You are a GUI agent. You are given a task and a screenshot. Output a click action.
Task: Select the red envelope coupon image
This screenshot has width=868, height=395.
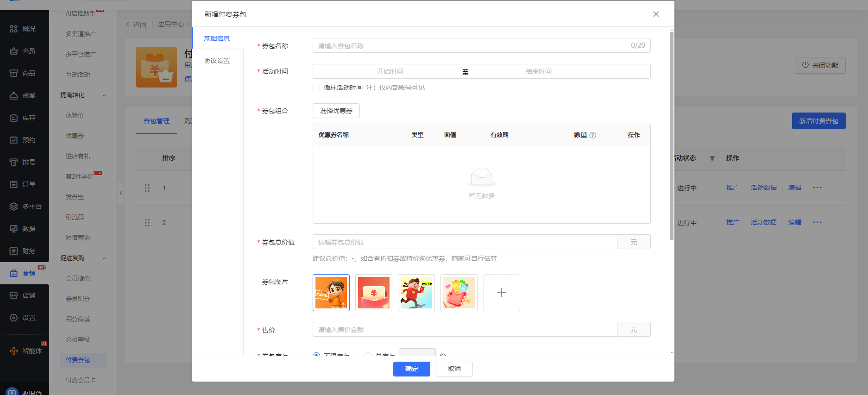pyautogui.click(x=373, y=293)
